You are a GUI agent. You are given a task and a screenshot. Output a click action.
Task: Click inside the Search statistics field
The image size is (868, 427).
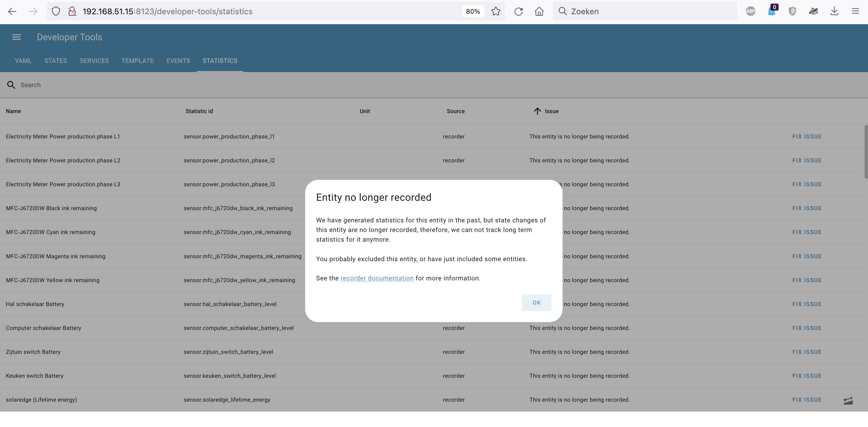pyautogui.click(x=135, y=85)
